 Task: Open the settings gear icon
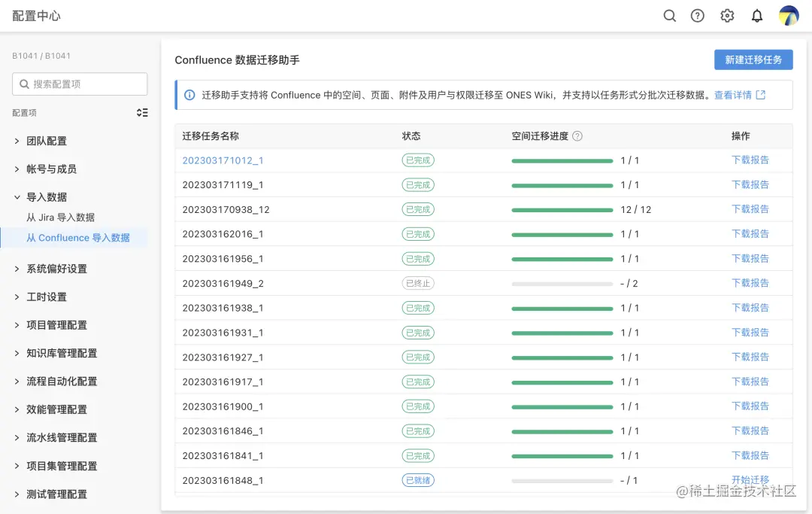727,16
